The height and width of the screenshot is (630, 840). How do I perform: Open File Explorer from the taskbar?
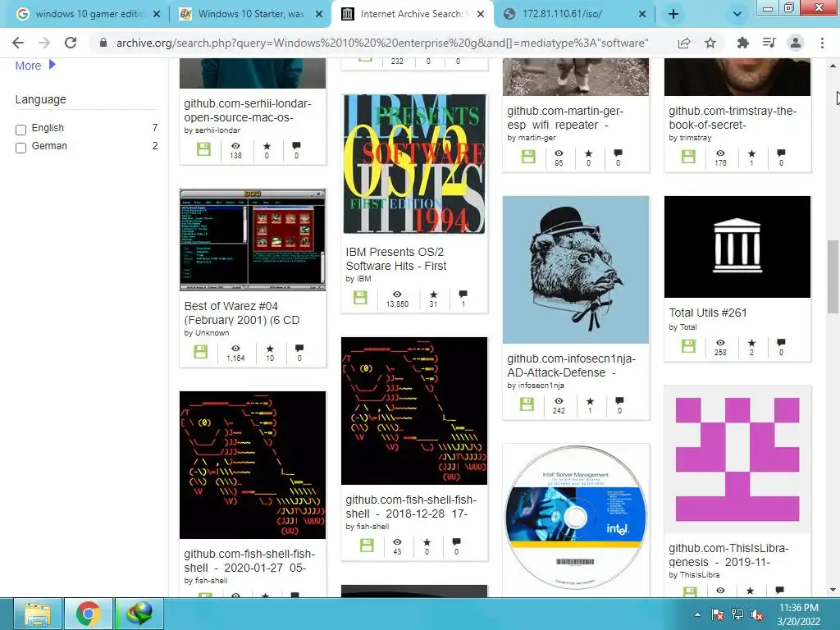[37, 614]
